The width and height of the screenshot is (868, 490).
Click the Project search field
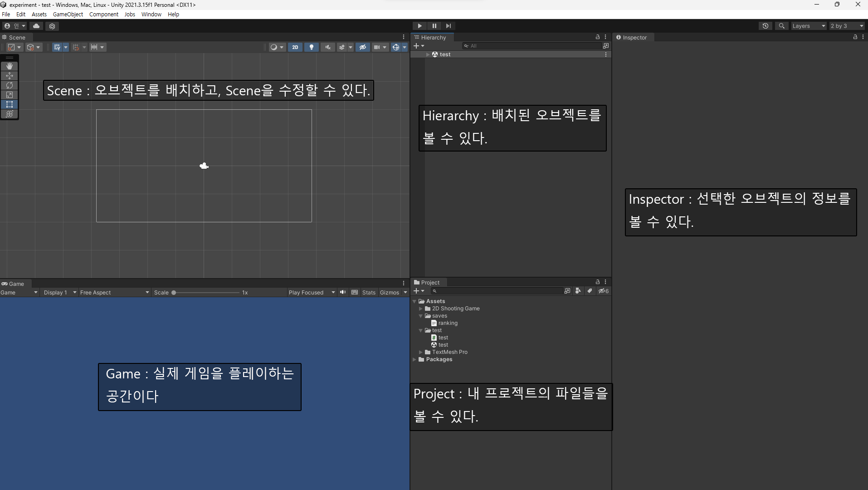(x=497, y=291)
